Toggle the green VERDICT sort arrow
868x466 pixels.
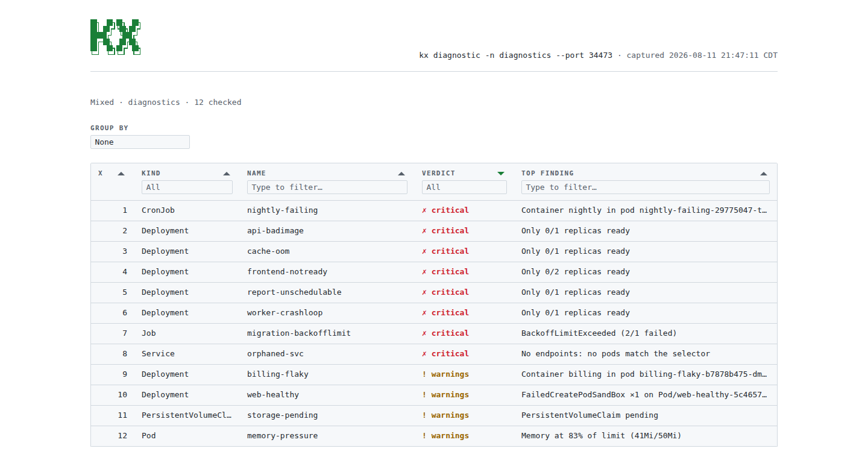(501, 174)
